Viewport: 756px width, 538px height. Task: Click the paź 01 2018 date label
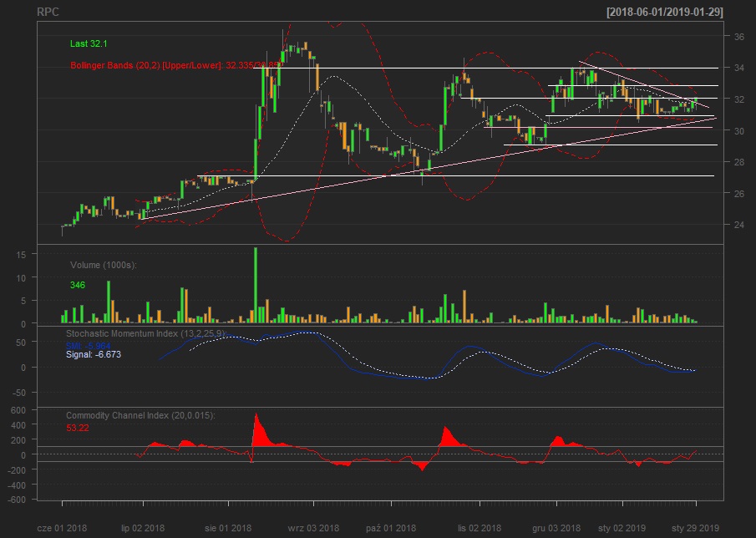391,528
